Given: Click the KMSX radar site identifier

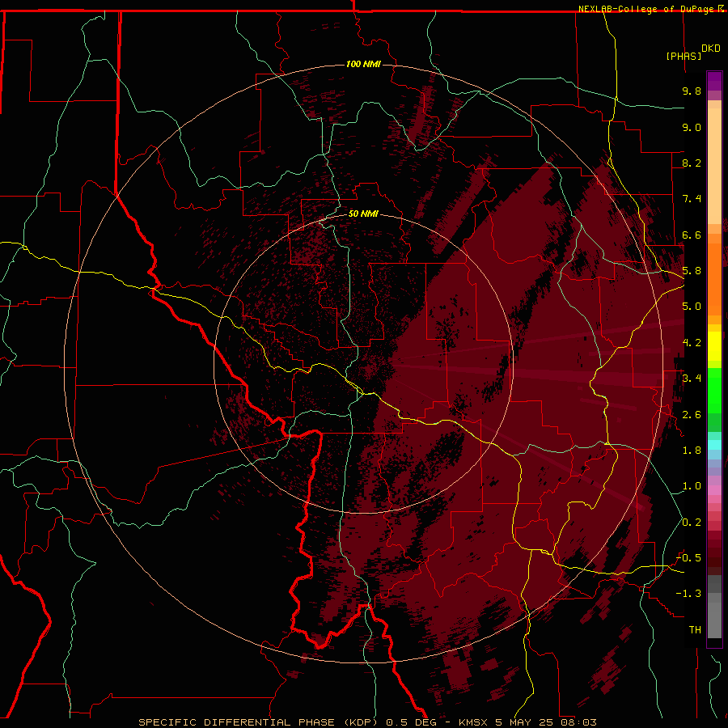Looking at the screenshot, I should tap(472, 722).
